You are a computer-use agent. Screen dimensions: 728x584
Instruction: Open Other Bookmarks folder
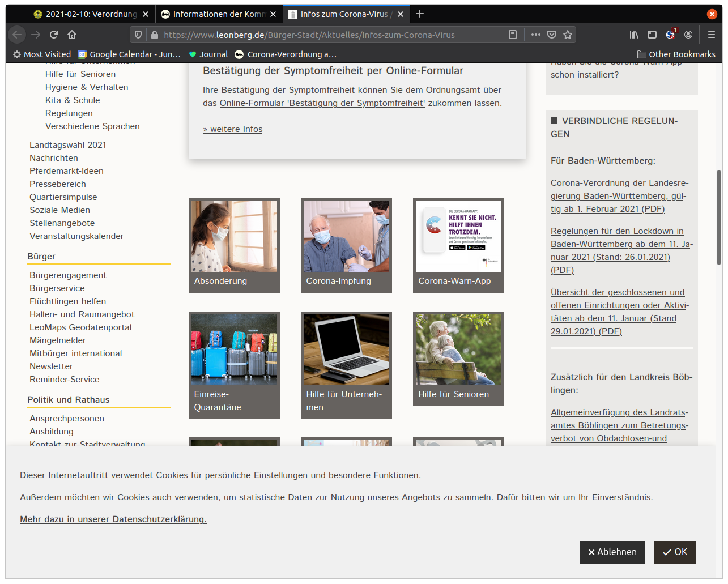coord(676,54)
